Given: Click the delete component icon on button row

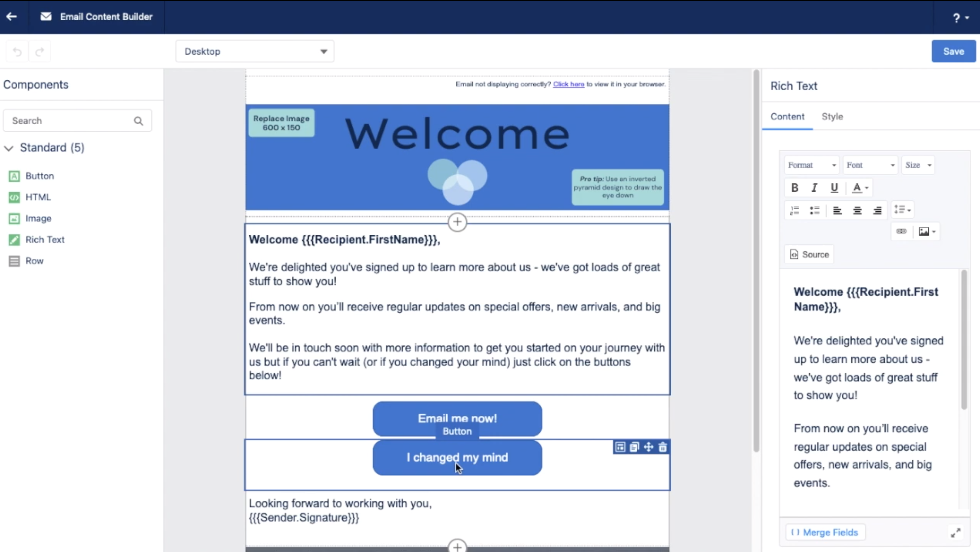Looking at the screenshot, I should (x=662, y=447).
